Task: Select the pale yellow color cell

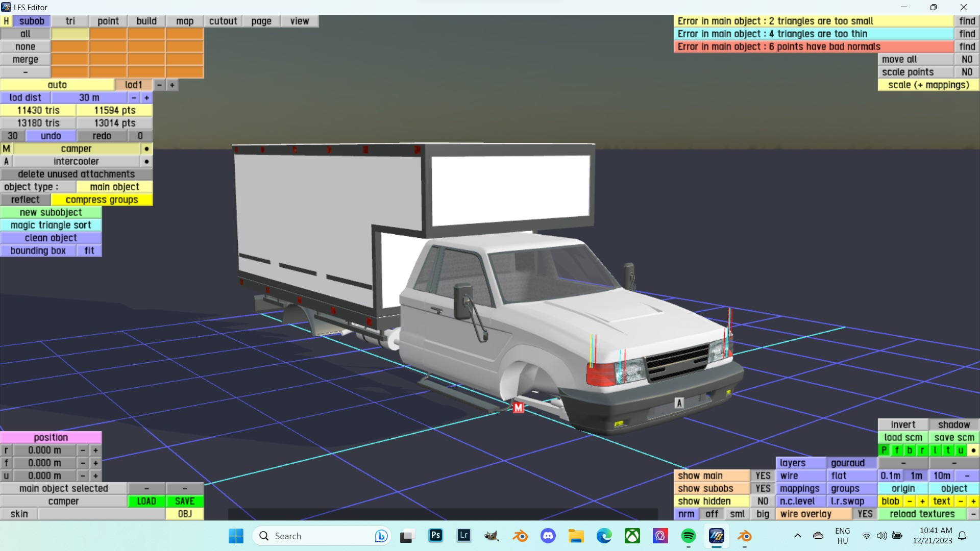Action: click(70, 34)
